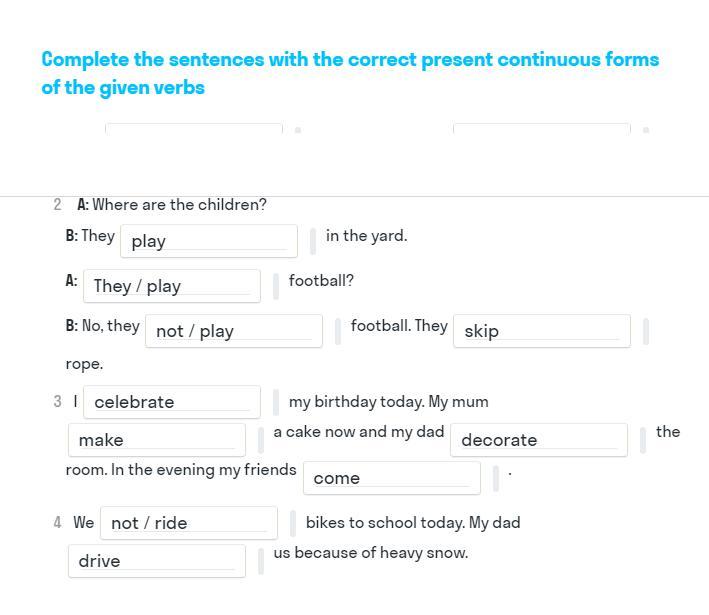Image resolution: width=709 pixels, height=615 pixels.
Task: Select the 'decorate' answer field
Action: coord(538,440)
